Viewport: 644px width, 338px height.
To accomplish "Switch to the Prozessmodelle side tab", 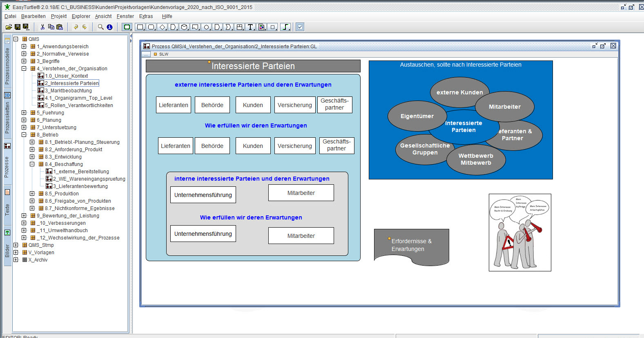I will click(x=7, y=62).
